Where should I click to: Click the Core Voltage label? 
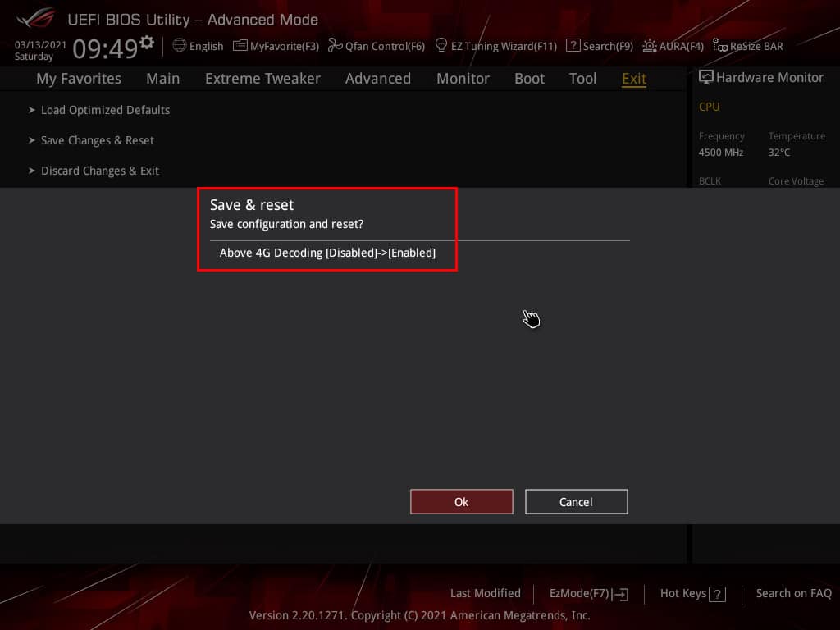(796, 181)
